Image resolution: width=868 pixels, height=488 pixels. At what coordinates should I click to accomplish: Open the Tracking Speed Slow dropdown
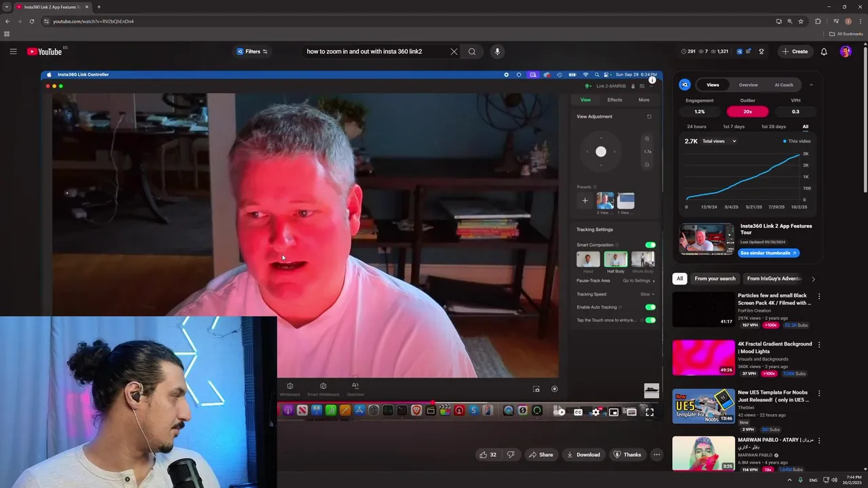coord(648,294)
